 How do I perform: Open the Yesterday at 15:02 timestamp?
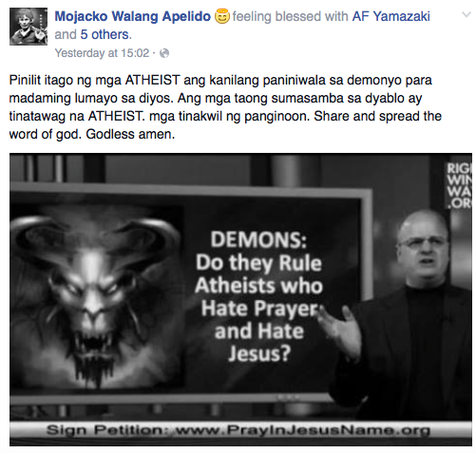coord(102,53)
